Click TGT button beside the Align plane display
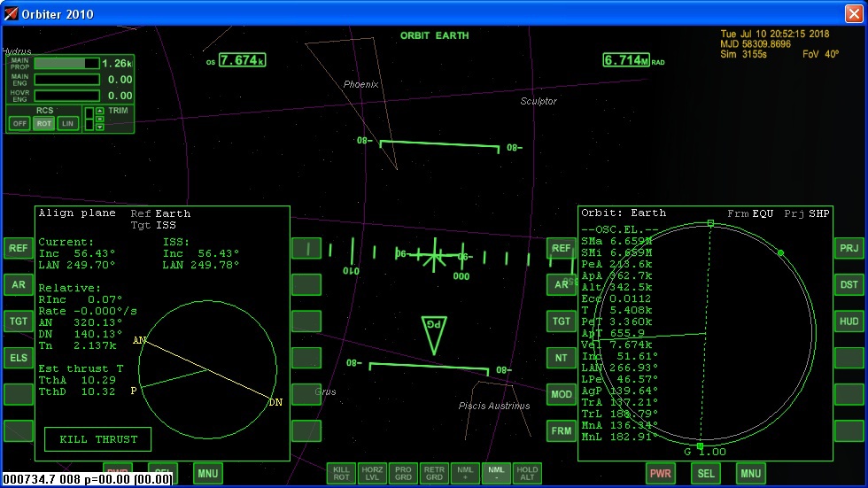Image resolution: width=868 pixels, height=488 pixels. point(19,321)
